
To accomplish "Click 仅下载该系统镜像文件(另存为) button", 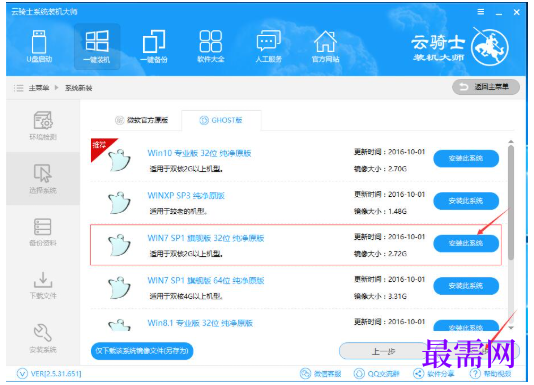I will [142, 351].
